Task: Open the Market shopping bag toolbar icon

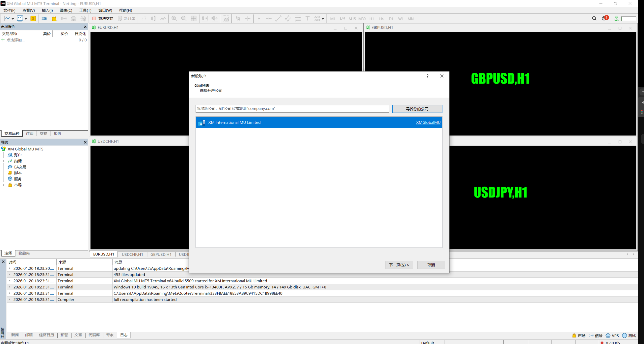Action: [x=54, y=19]
